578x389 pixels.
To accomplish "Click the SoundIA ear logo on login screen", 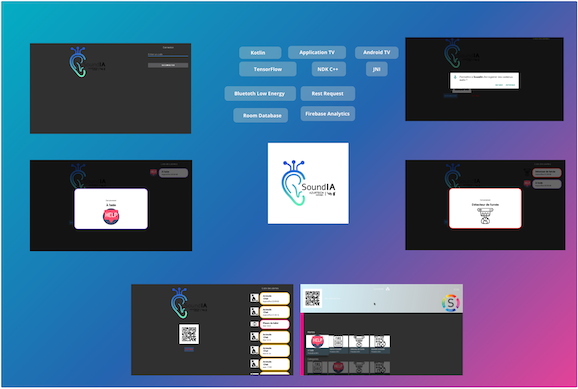I will [78, 63].
